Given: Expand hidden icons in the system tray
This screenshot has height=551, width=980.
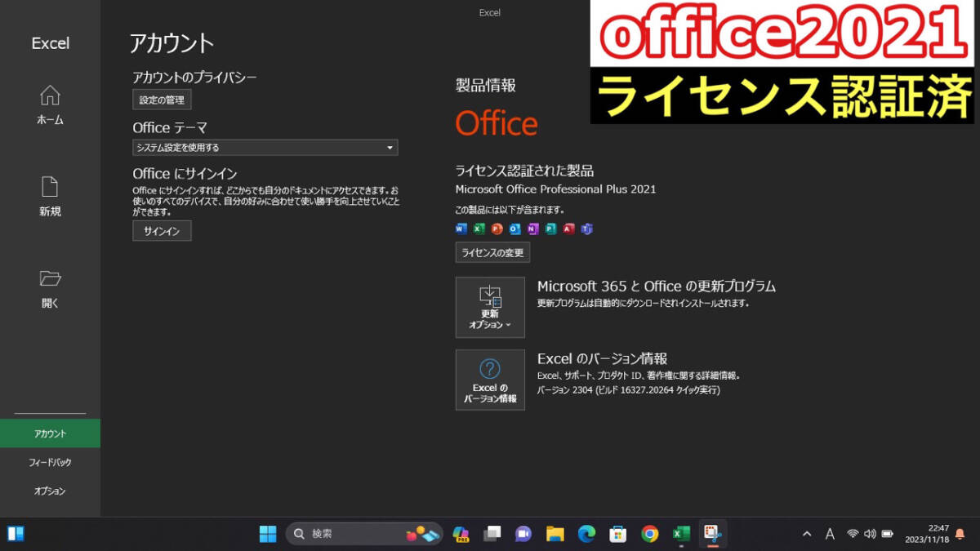Looking at the screenshot, I should (805, 534).
